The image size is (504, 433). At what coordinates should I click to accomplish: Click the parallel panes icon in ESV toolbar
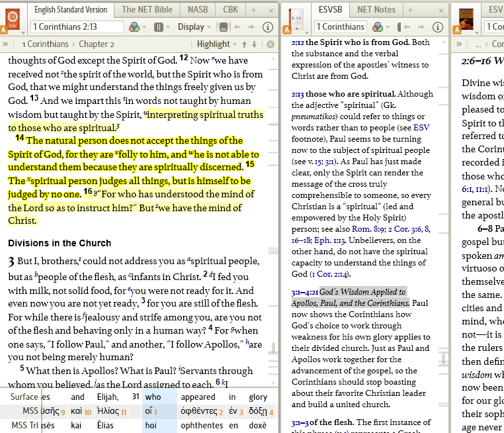pyautogui.click(x=159, y=27)
